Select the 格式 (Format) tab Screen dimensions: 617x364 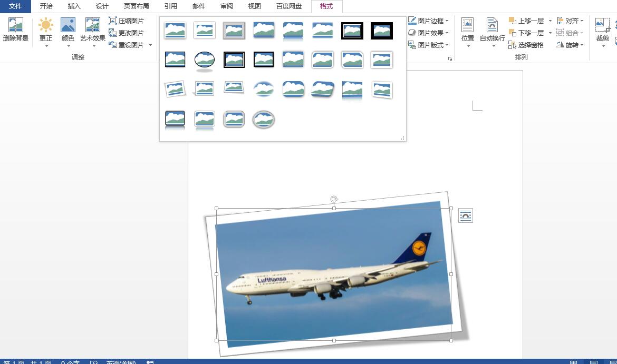[x=326, y=6]
